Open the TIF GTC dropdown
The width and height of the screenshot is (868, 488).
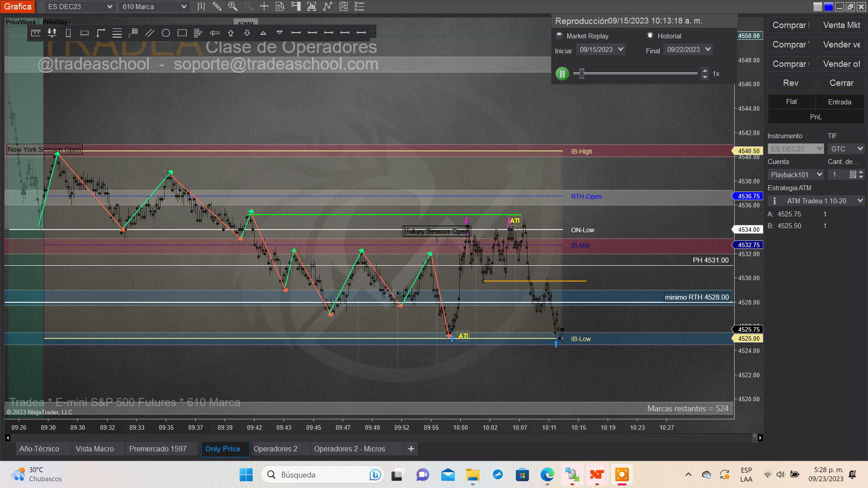(846, 149)
